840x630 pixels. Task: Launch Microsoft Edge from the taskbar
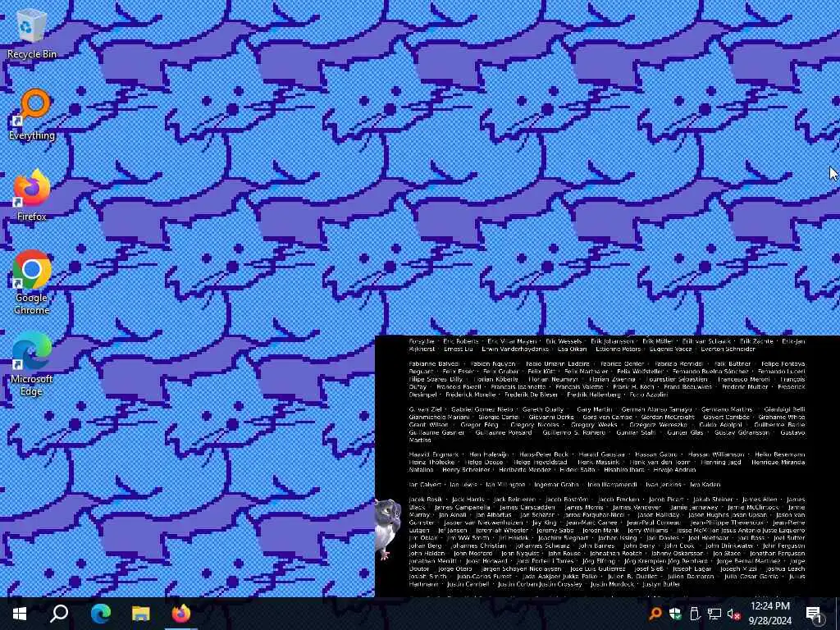(100, 614)
